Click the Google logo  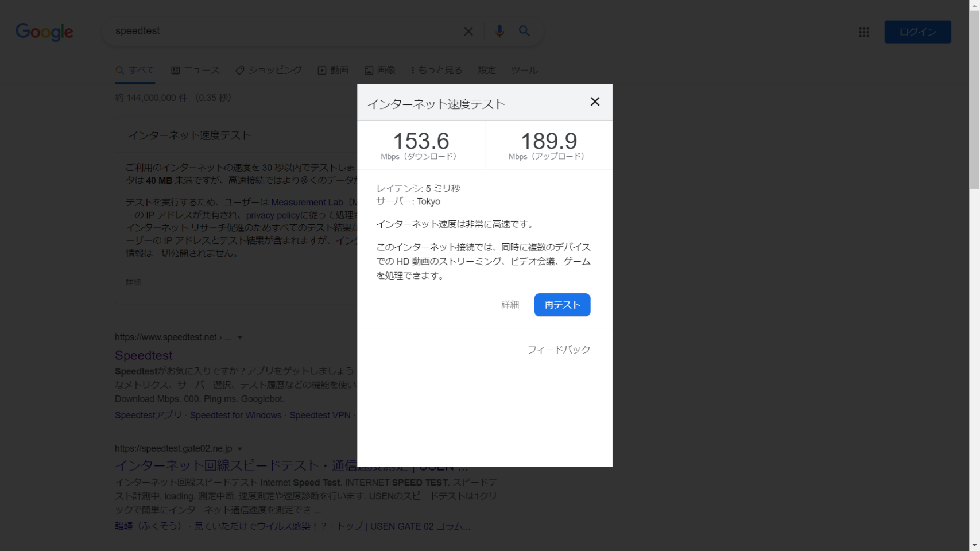44,32
